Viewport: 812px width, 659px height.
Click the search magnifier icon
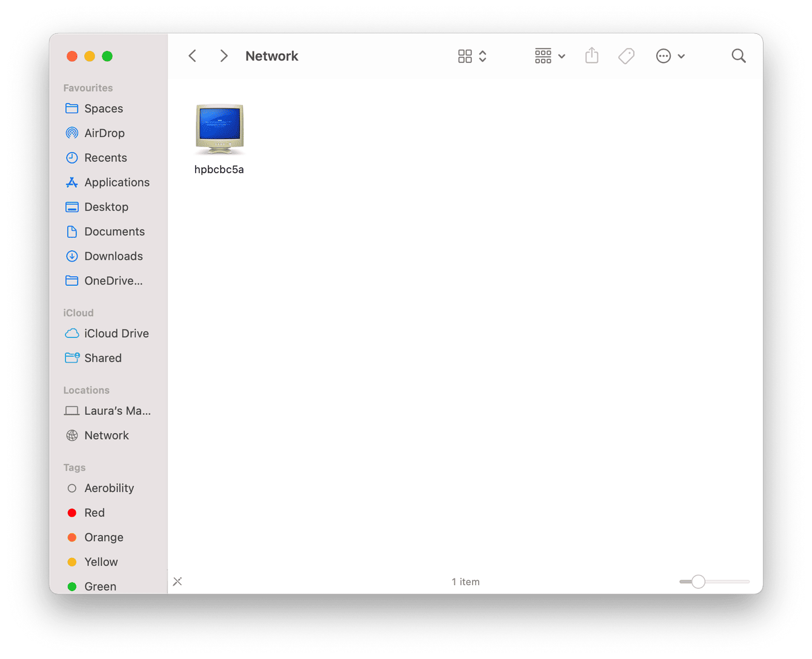tap(738, 56)
